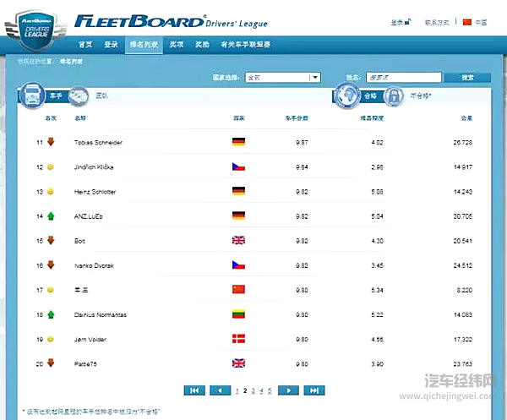Go to the next rankings page
Viewport: 507px width, 420px height.
(289, 390)
